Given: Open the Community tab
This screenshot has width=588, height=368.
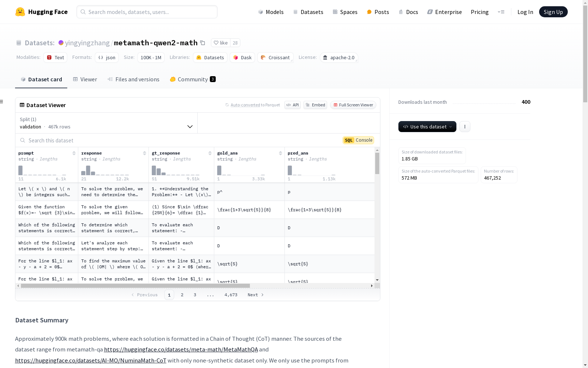Looking at the screenshot, I should coord(193,79).
